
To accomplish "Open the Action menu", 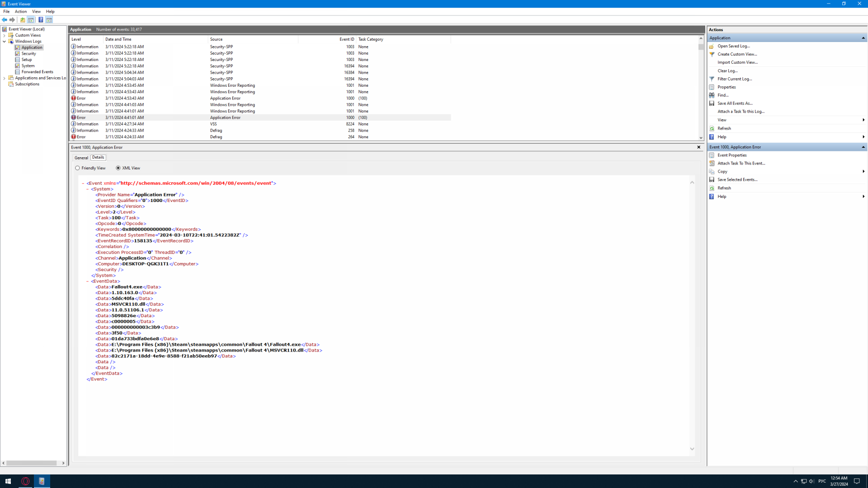I will (x=21, y=12).
